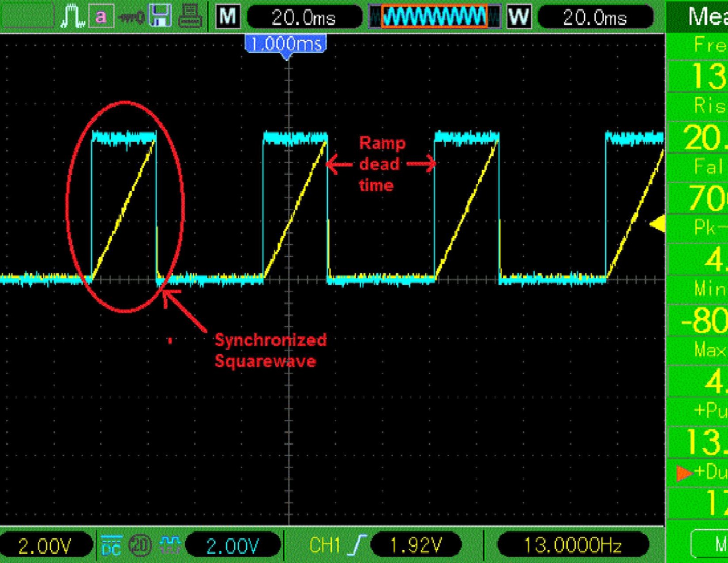Click the yellow trigger level arrow at right edge

point(657,224)
